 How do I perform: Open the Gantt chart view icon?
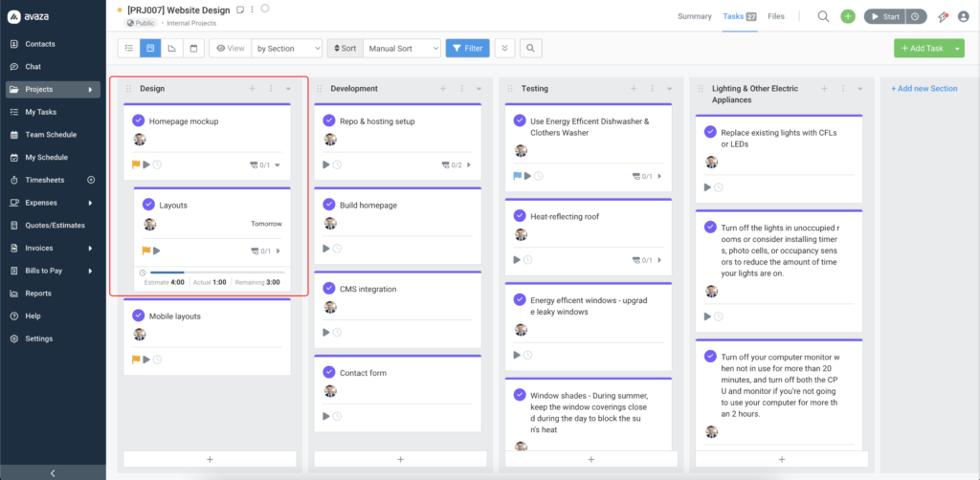(171, 48)
